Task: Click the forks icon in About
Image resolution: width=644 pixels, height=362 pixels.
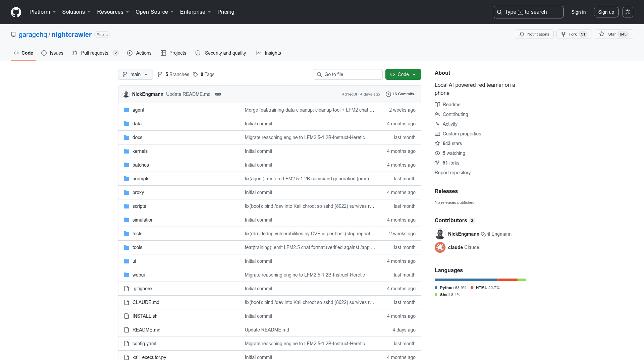Action: click(437, 163)
